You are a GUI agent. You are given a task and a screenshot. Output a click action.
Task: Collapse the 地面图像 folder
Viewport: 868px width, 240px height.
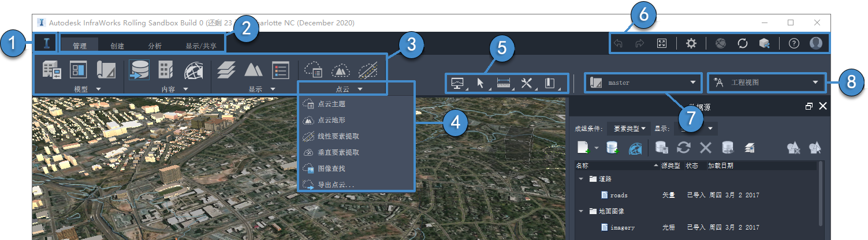click(x=581, y=211)
